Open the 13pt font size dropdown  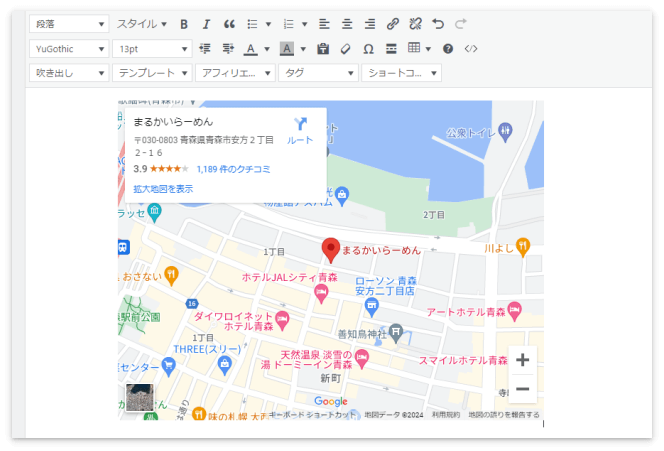coord(152,49)
